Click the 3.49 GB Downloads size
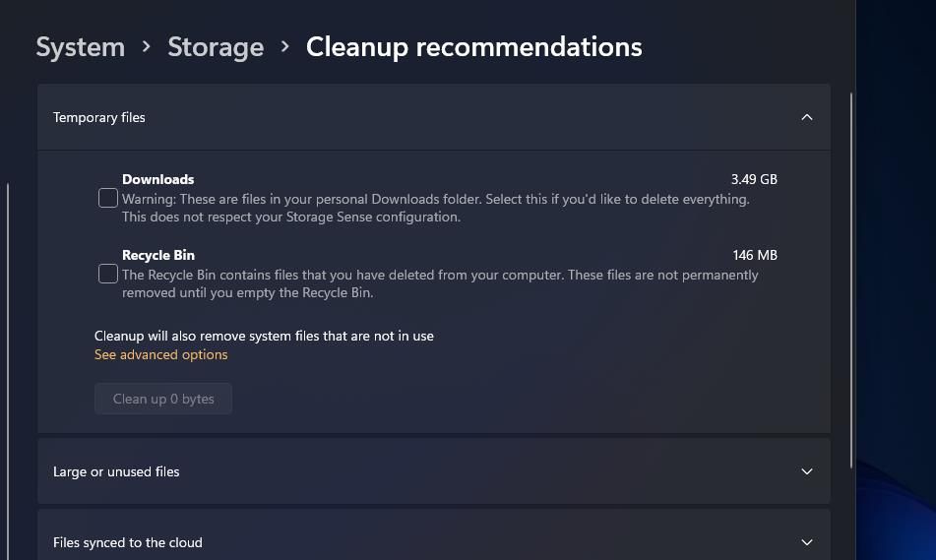 pyautogui.click(x=754, y=179)
